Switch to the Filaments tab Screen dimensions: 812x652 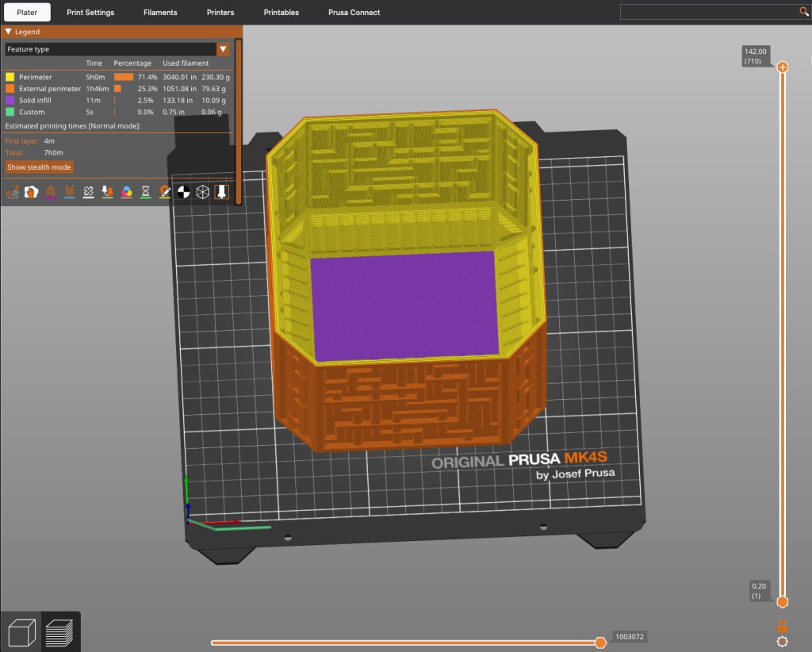[160, 12]
